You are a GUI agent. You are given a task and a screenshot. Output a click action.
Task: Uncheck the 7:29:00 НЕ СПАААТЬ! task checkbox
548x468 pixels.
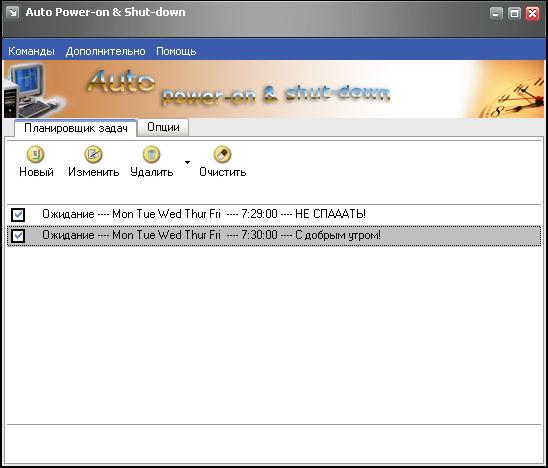[18, 215]
